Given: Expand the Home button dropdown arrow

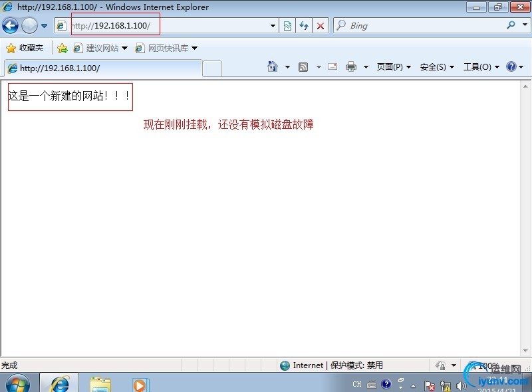Looking at the screenshot, I should [x=287, y=67].
